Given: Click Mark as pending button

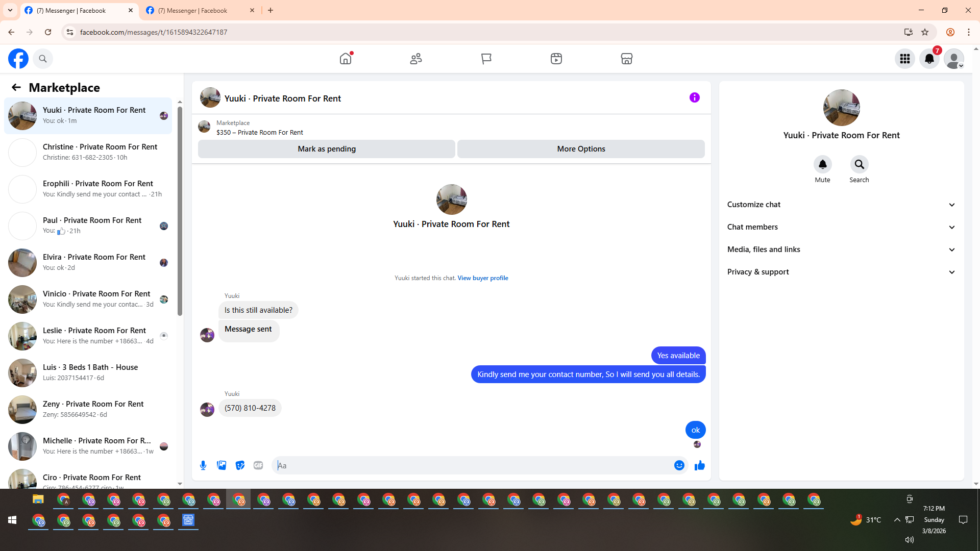Looking at the screenshot, I should coord(327,149).
